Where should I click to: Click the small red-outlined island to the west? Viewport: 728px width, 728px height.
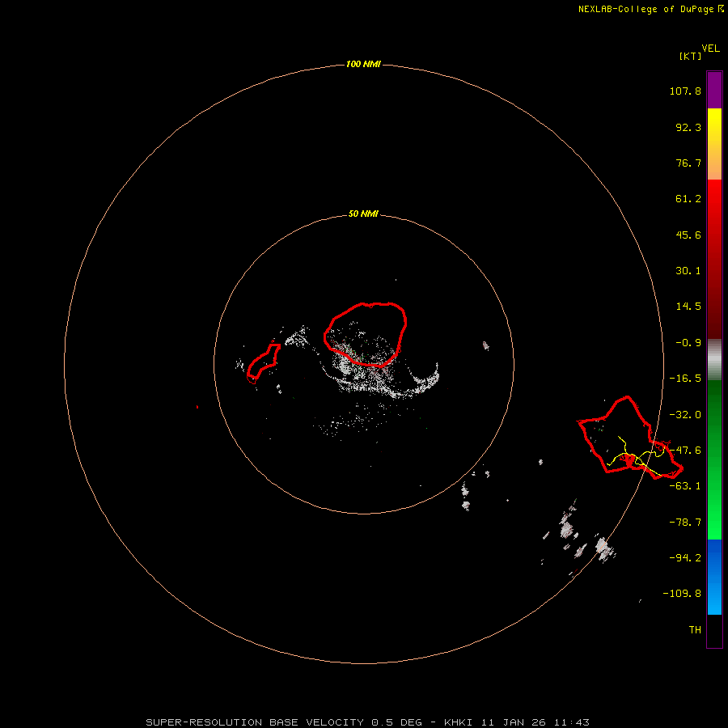[264, 362]
